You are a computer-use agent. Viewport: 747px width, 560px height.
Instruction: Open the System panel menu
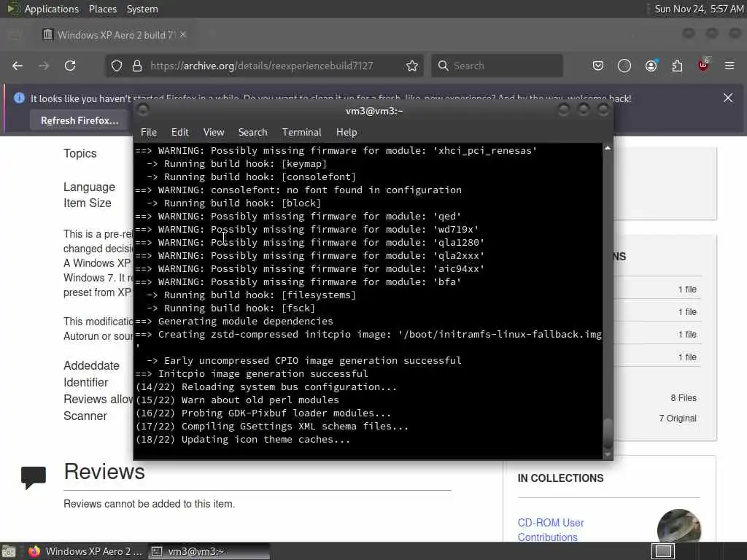(142, 9)
